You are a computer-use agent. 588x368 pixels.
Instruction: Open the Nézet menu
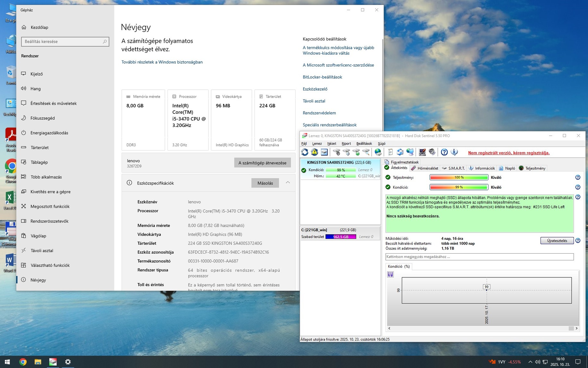(332, 144)
